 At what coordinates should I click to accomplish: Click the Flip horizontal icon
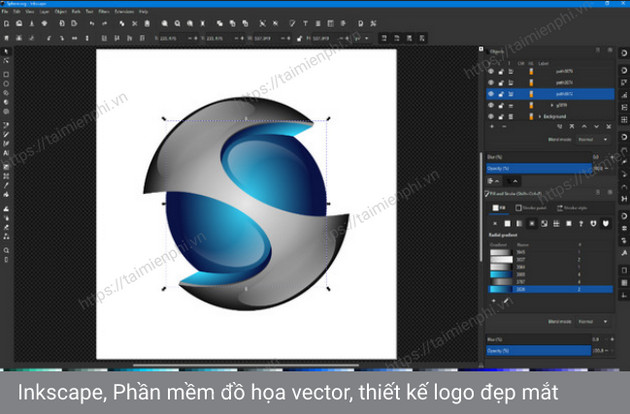click(74, 38)
